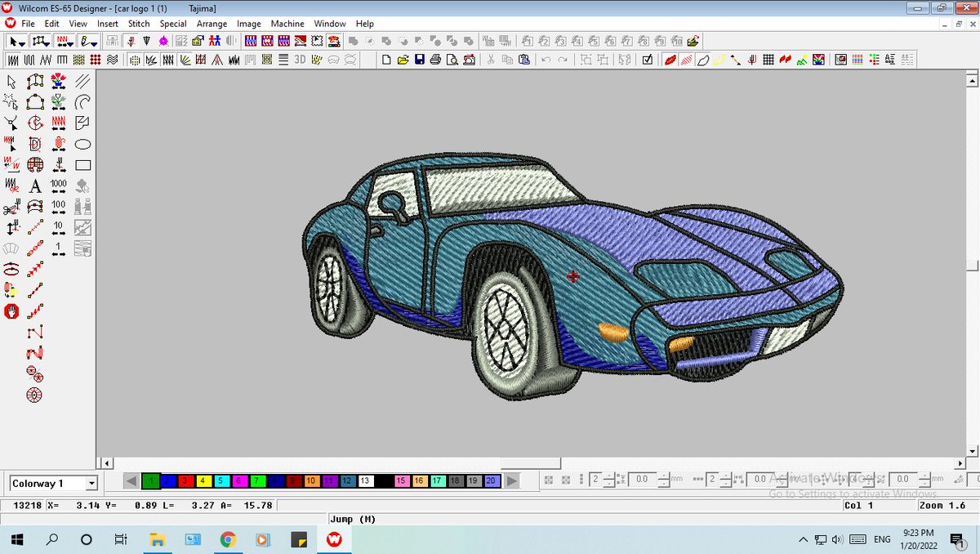980x554 pixels.
Task: Open Wilcom app from Windows taskbar
Action: click(x=333, y=539)
